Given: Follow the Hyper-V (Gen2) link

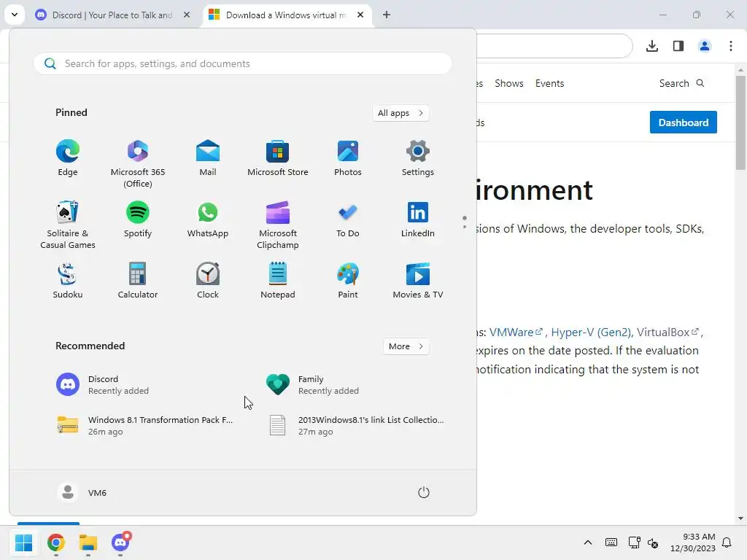Looking at the screenshot, I should (x=591, y=332).
